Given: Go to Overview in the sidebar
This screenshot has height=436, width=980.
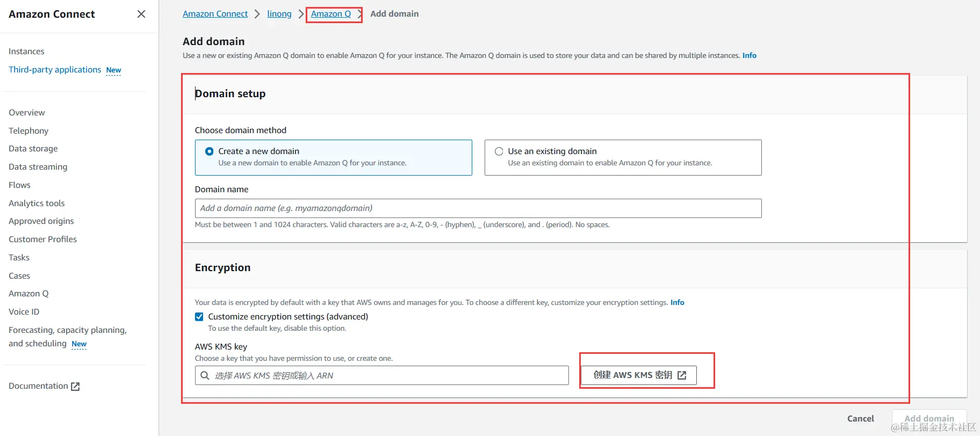Looking at the screenshot, I should click(x=27, y=113).
